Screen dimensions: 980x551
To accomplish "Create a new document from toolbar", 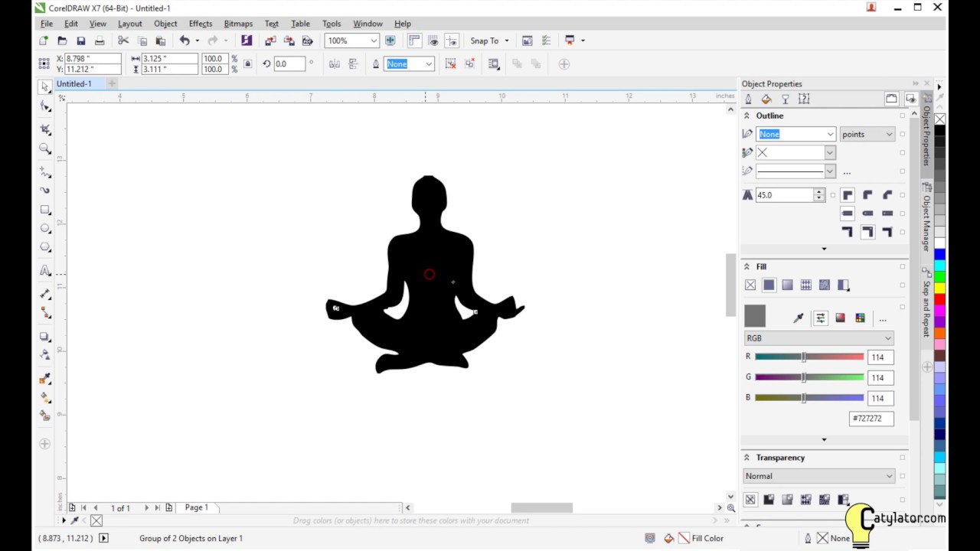I will [x=44, y=41].
